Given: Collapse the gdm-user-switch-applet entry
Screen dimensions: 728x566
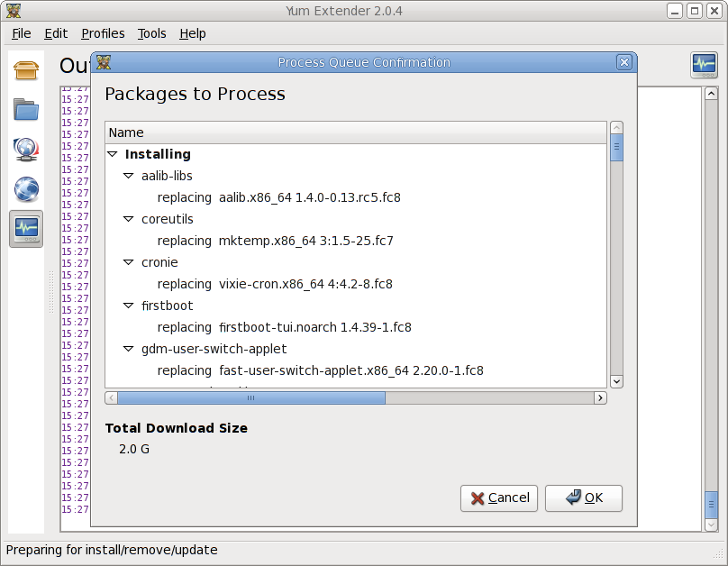Looking at the screenshot, I should (x=128, y=348).
